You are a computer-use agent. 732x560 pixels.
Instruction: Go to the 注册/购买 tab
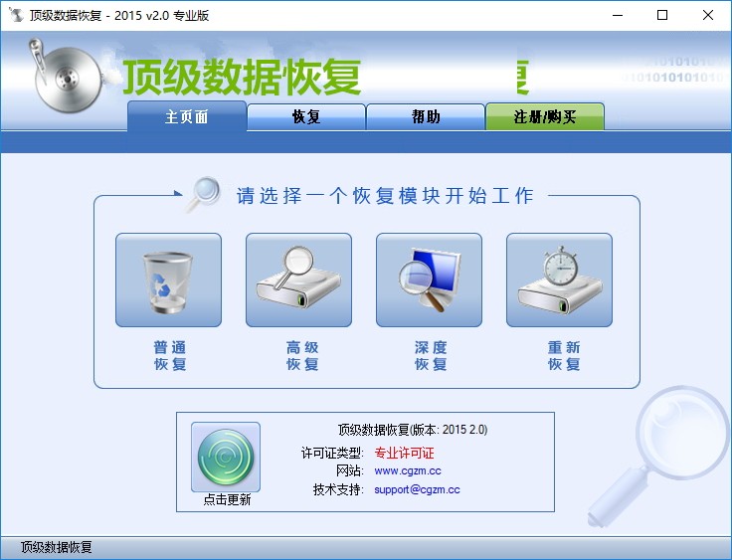tap(545, 116)
